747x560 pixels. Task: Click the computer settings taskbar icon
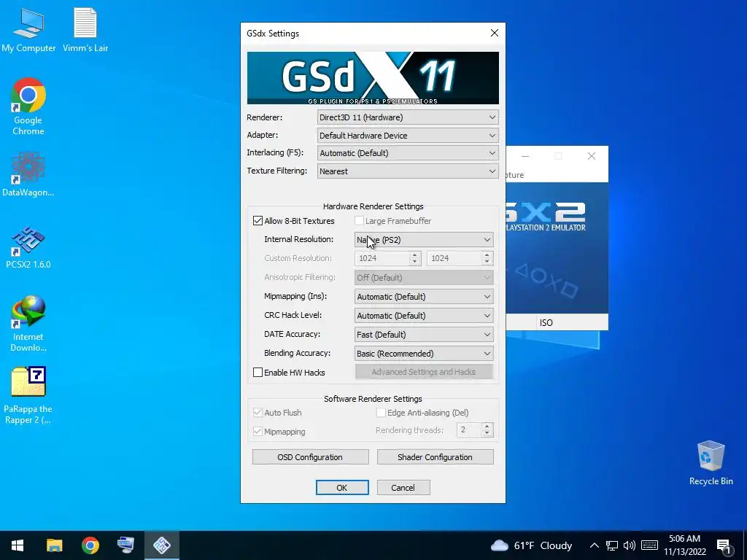[125, 545]
